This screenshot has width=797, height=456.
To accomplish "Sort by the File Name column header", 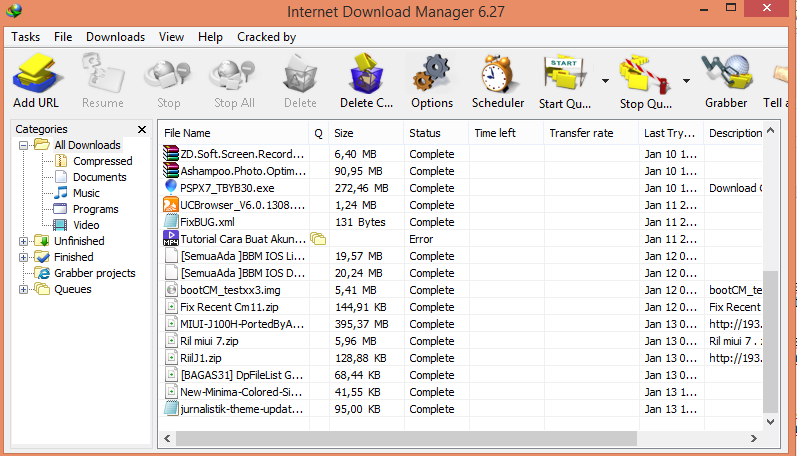I will (234, 133).
